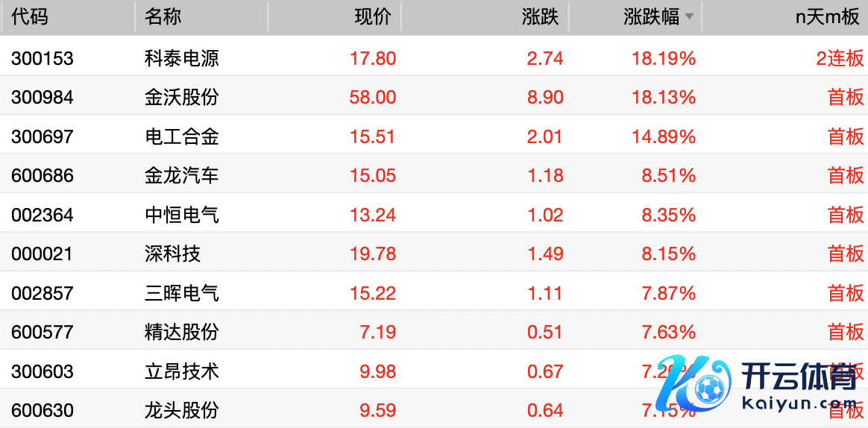Click stock code 002857

(x=43, y=294)
